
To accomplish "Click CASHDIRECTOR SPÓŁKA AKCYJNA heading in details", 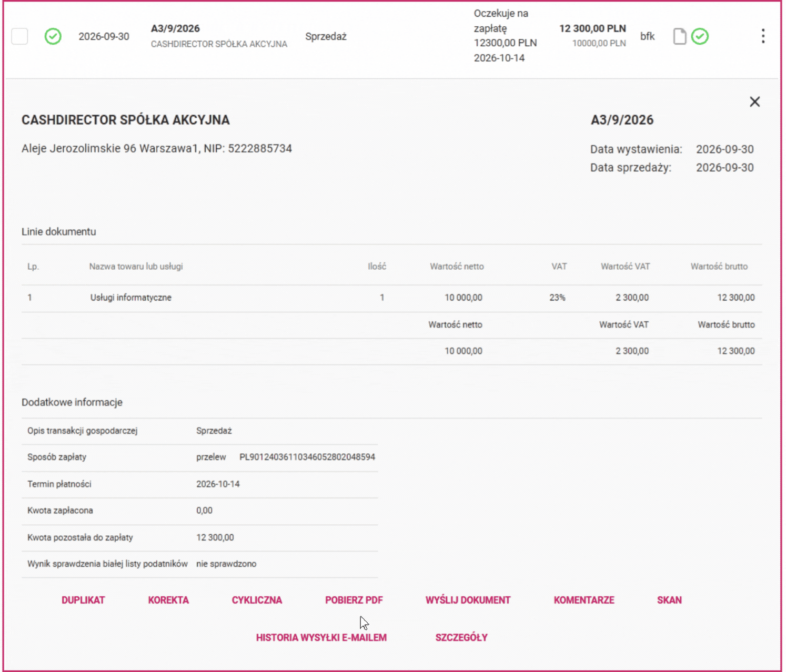I will (126, 120).
